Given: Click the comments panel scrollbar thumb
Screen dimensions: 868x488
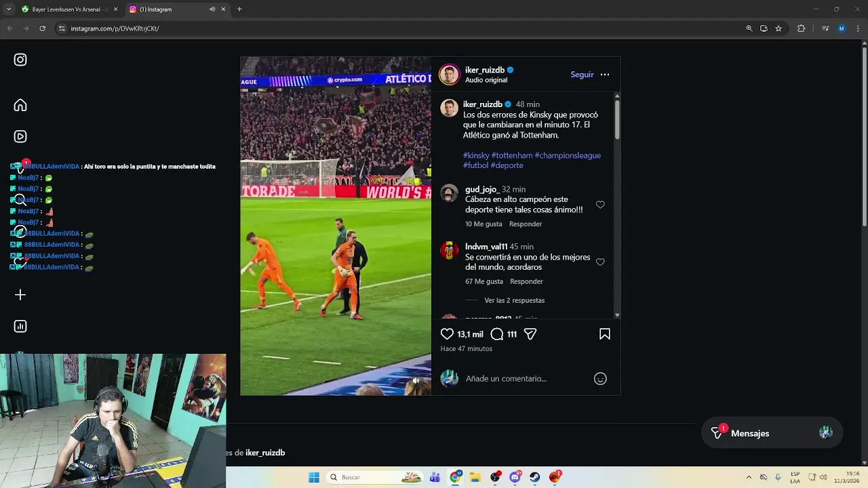Looking at the screenshot, I should pos(617,120).
